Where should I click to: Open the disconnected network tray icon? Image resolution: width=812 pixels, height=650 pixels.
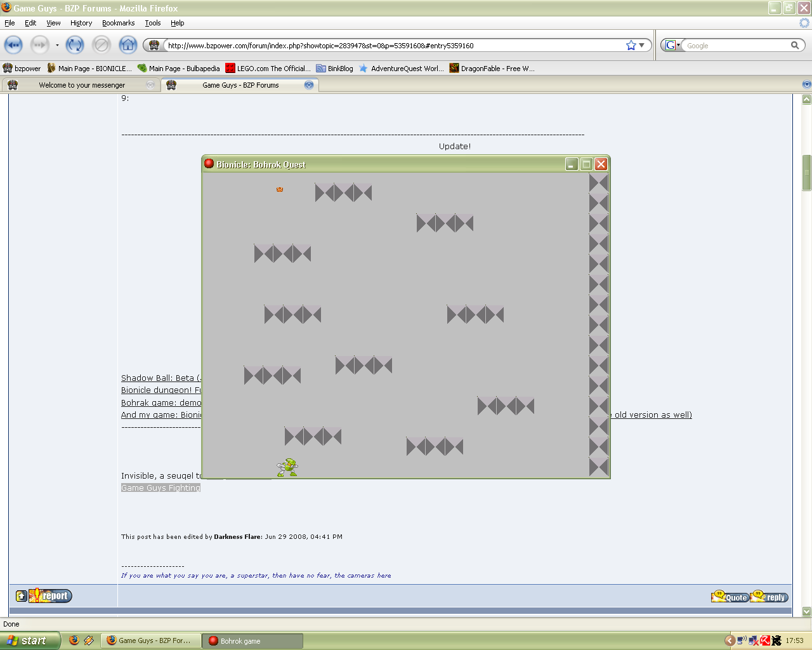(x=753, y=640)
